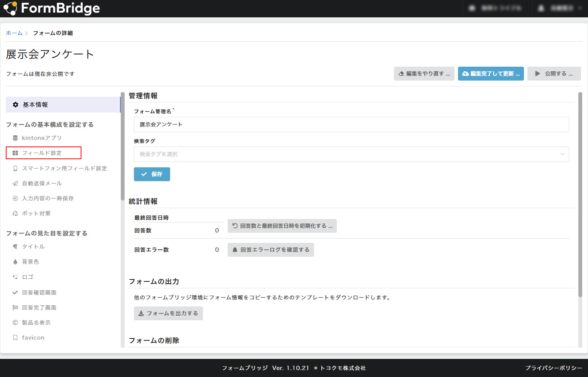
Task: Click 公開する button
Action: pos(554,74)
